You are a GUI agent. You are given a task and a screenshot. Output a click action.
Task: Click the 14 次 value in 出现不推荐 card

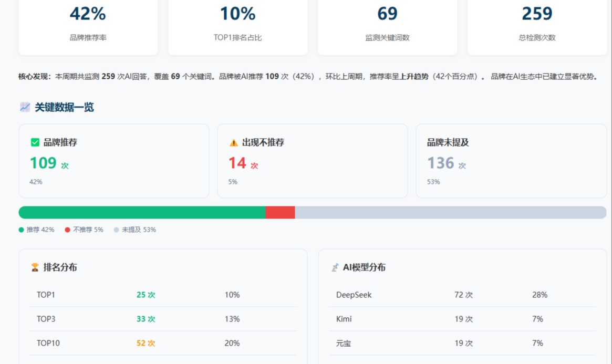243,163
